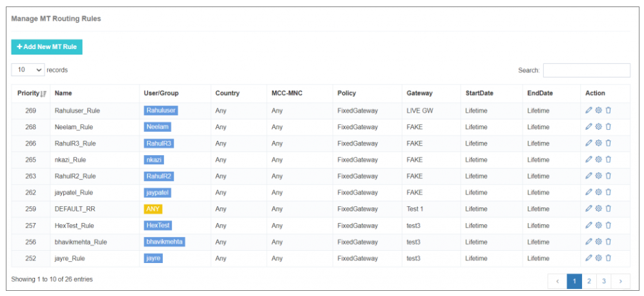Select the Test 1 gateway cell
This screenshot has height=296, width=644.
[x=431, y=209]
